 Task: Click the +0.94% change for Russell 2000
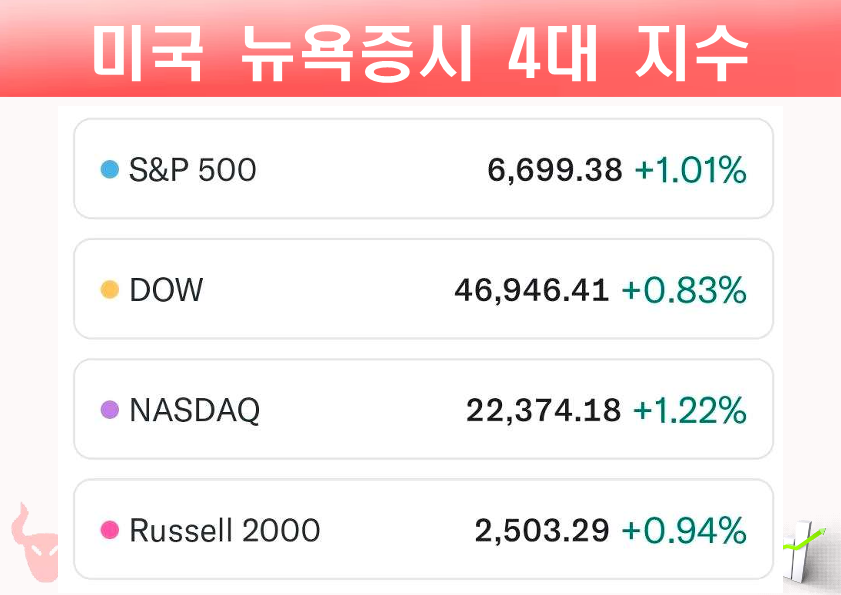[684, 530]
